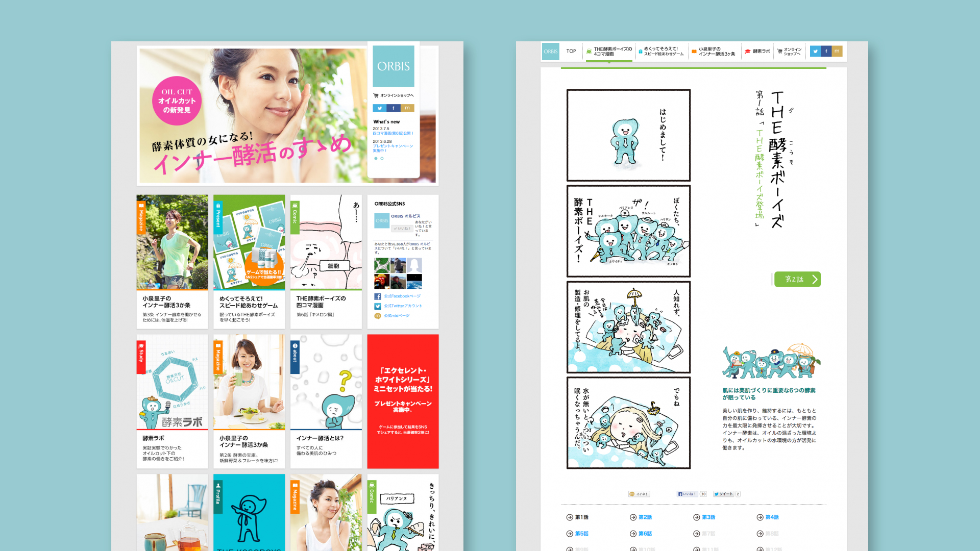The image size is (980, 551).
Task: Open the めくってそろえて! スピード絵あわせゲーム tab
Action: pyautogui.click(x=661, y=52)
